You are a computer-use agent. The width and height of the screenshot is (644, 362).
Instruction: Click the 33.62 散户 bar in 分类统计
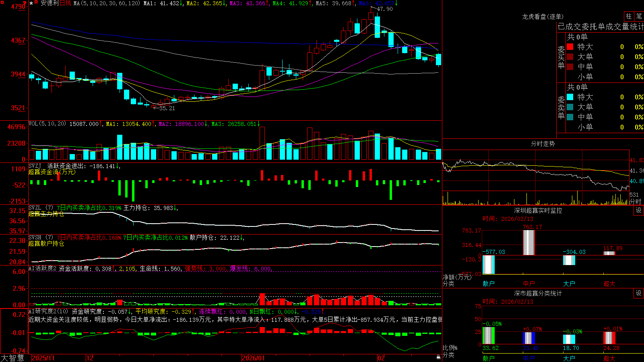click(489, 335)
